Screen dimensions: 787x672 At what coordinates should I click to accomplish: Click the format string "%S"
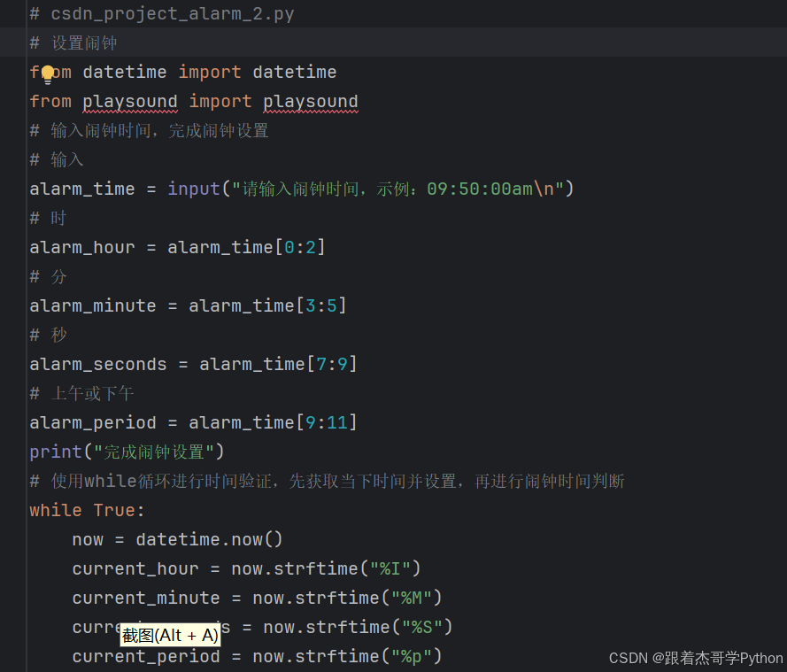[422, 626]
